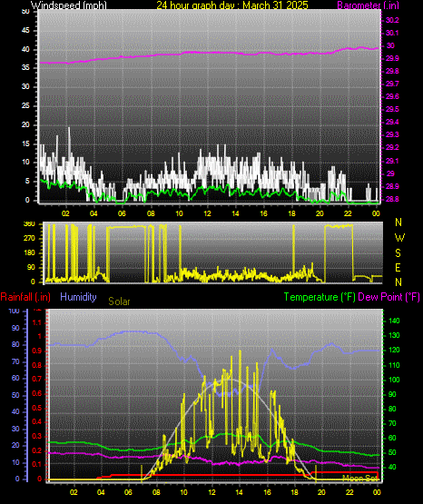Click the Temperature (°F) legend label

coord(320,297)
